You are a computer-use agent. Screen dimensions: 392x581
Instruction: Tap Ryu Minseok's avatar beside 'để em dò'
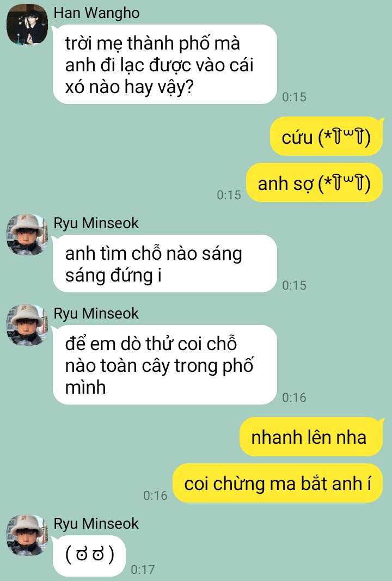coord(27,325)
